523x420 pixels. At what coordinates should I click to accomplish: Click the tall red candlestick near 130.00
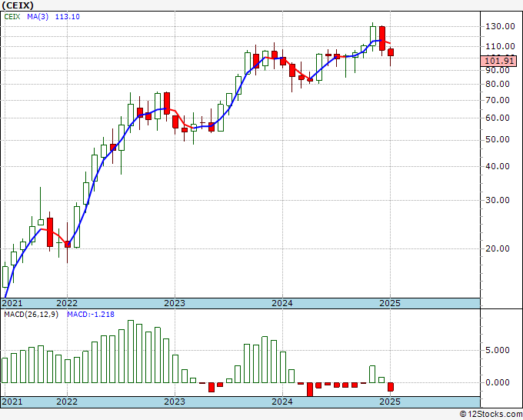tap(382, 38)
